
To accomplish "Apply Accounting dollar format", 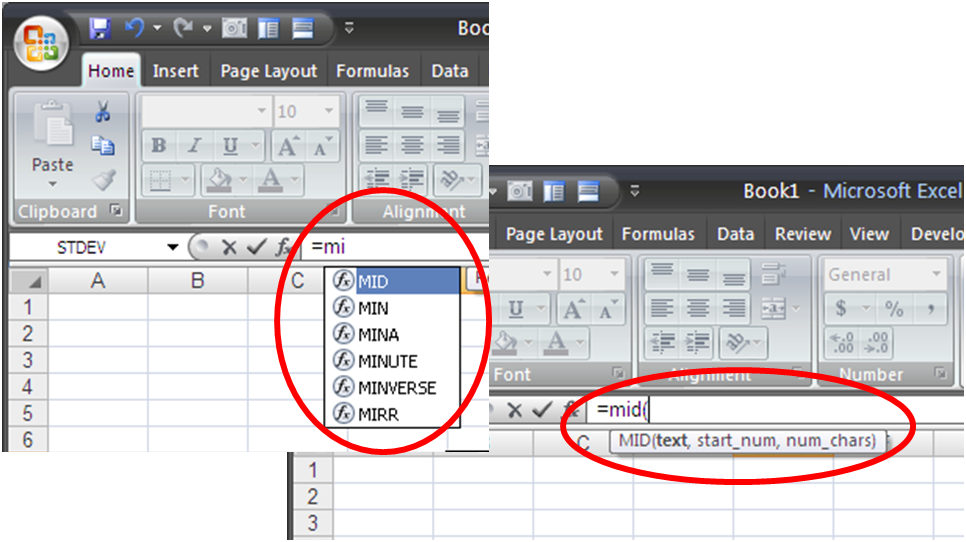I will click(842, 308).
